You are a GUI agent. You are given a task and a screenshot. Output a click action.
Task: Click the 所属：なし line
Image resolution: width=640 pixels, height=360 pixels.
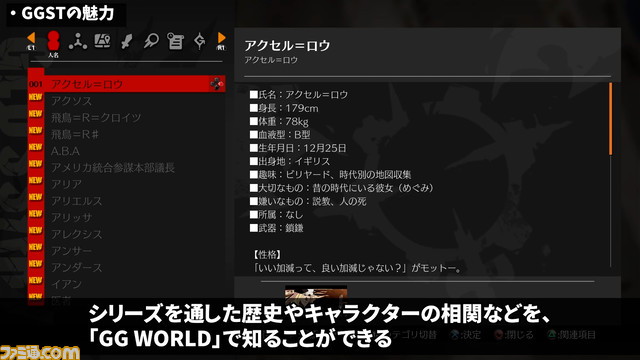pyautogui.click(x=276, y=215)
